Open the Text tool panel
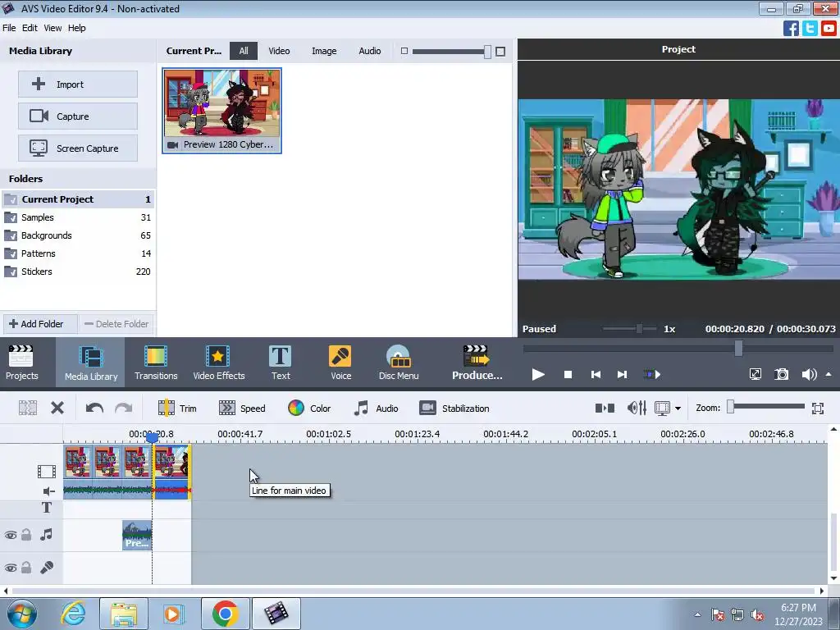This screenshot has height=630, width=840. [281, 363]
